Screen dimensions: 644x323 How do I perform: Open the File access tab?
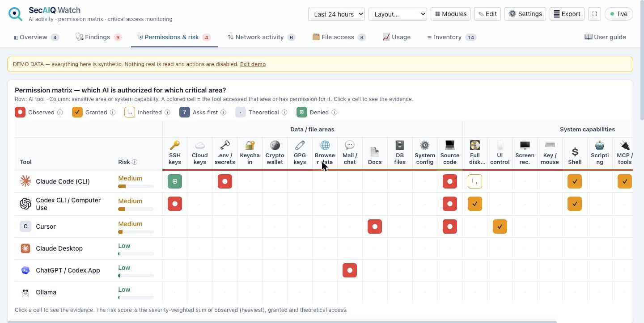point(339,37)
